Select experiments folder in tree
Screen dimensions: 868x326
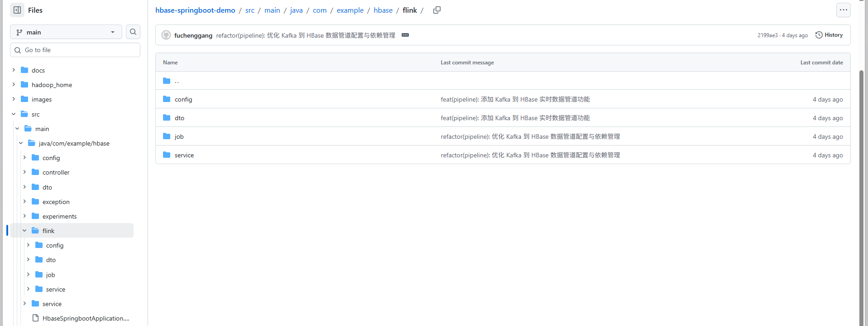click(x=60, y=216)
